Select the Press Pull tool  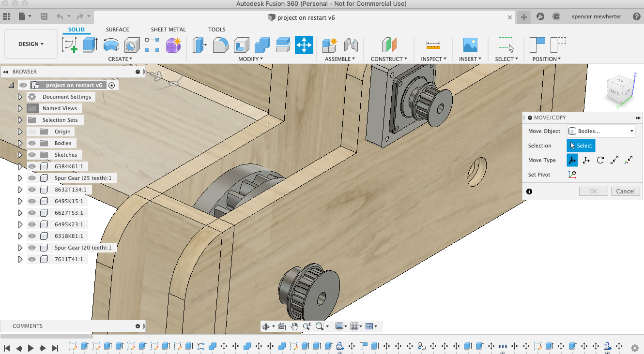[x=199, y=45]
